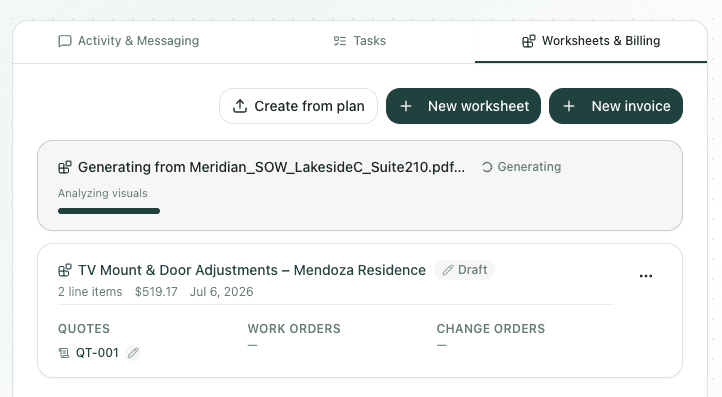Click the worksheet icon beside Generating from Meridian
722x397 pixels.
point(65,167)
